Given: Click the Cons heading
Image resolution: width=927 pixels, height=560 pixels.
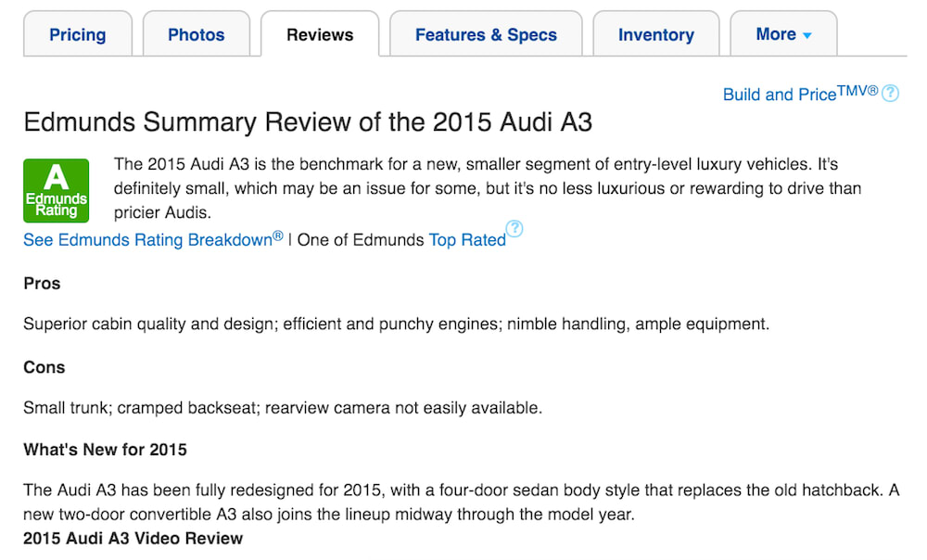Looking at the screenshot, I should [x=44, y=367].
